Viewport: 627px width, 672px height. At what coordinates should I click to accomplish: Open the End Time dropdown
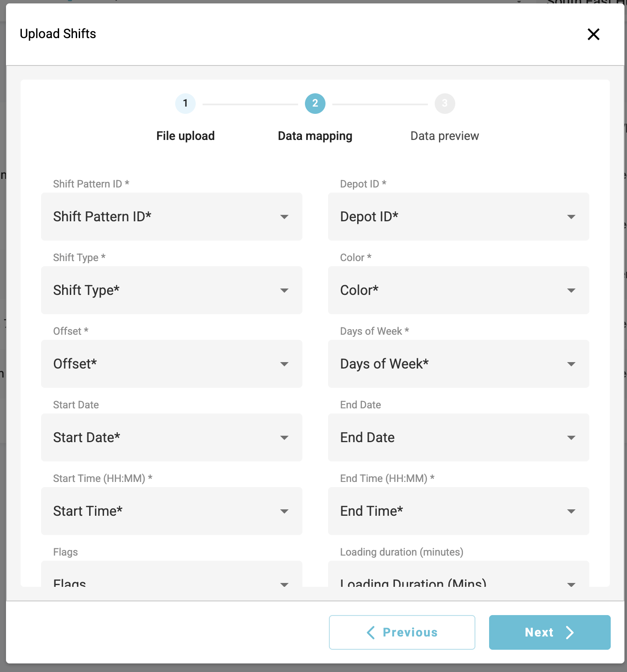[458, 511]
